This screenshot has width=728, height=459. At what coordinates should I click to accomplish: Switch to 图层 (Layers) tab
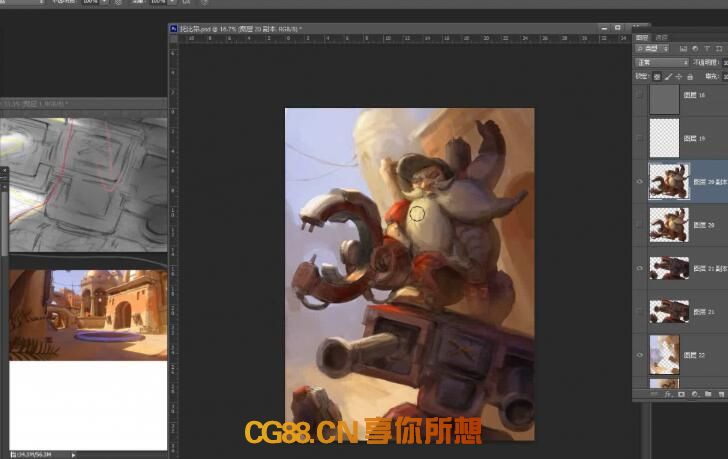point(642,38)
